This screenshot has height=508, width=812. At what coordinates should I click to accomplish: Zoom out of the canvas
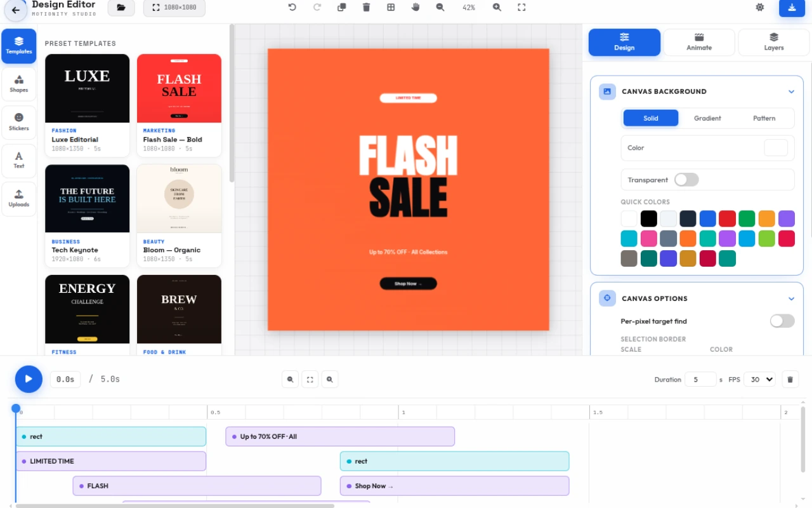click(x=440, y=7)
